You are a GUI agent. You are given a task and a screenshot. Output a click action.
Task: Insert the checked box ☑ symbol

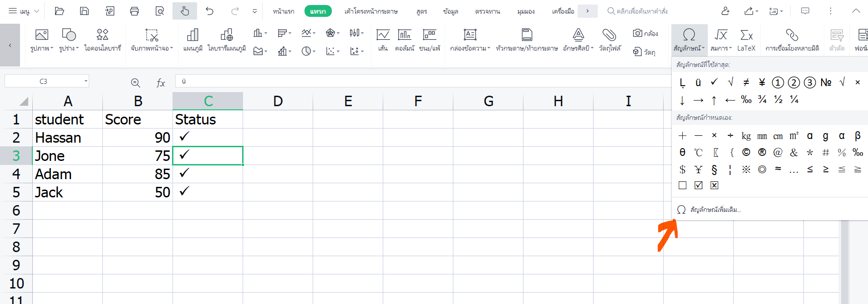point(699,185)
